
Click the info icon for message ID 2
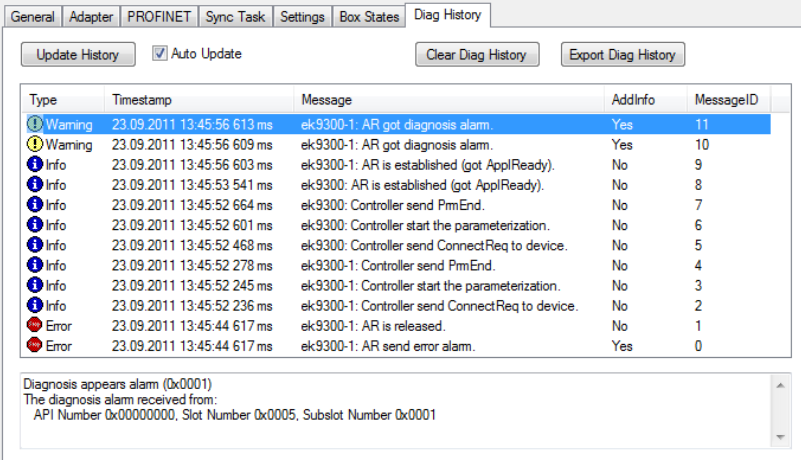click(x=35, y=305)
